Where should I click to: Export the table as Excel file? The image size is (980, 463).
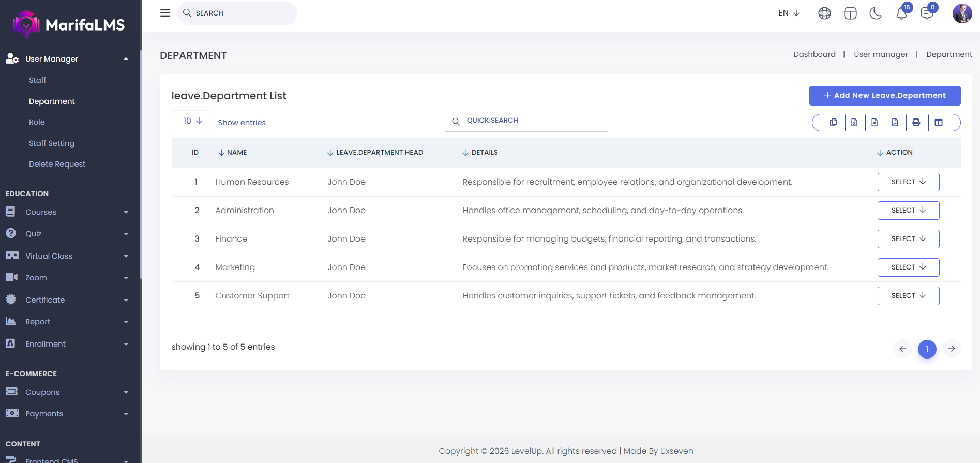pyautogui.click(x=854, y=123)
